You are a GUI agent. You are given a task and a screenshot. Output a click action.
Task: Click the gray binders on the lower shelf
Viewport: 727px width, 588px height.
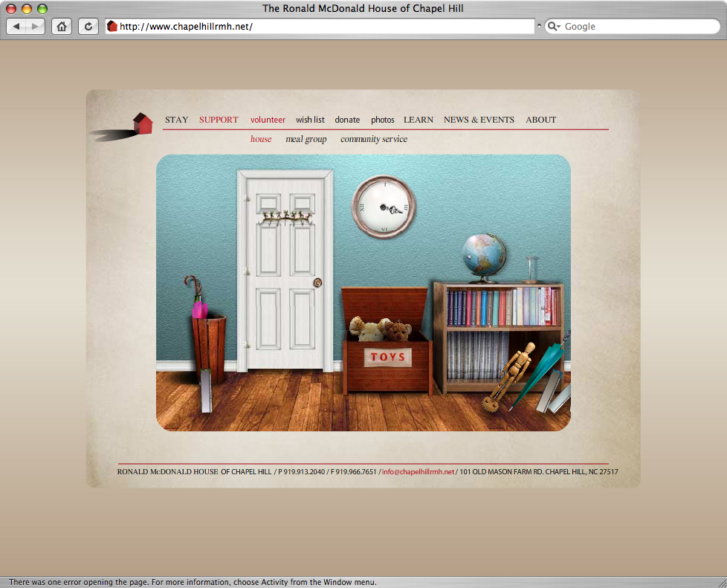coord(476,355)
